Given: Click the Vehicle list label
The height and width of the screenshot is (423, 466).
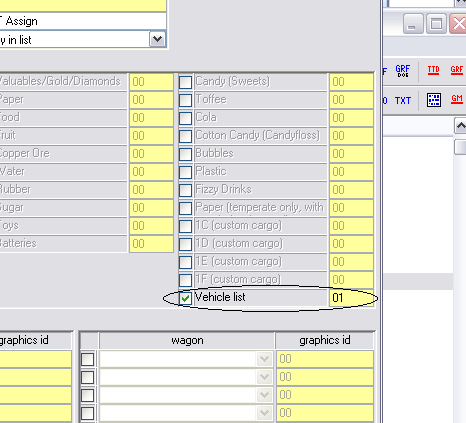Looking at the screenshot, I should [220, 297].
